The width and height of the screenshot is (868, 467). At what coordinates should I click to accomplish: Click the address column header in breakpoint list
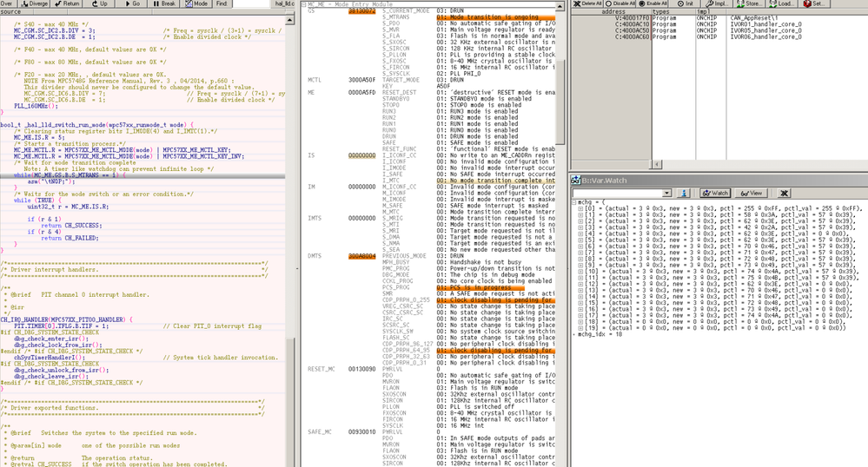point(613,11)
